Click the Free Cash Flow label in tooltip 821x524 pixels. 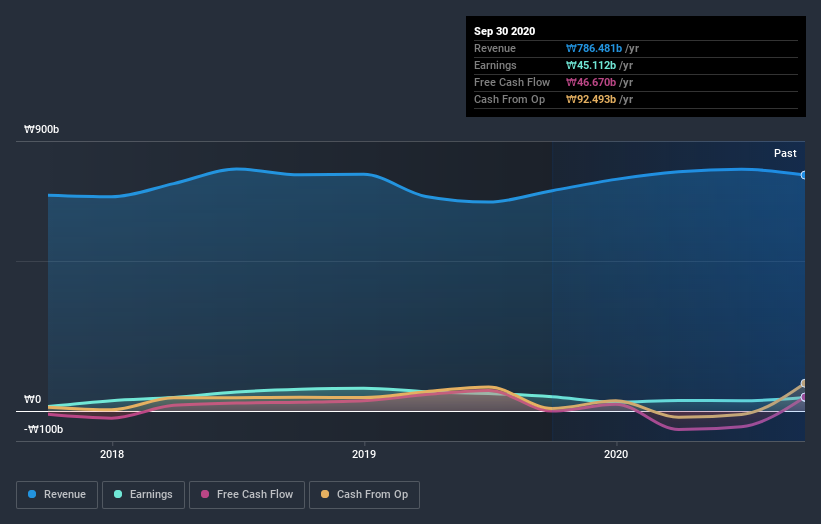(512, 82)
